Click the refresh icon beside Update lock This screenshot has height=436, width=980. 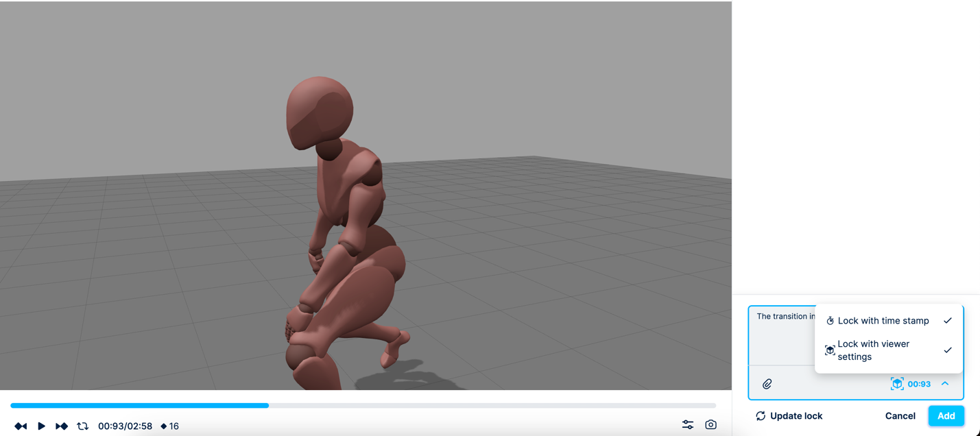[761, 415]
